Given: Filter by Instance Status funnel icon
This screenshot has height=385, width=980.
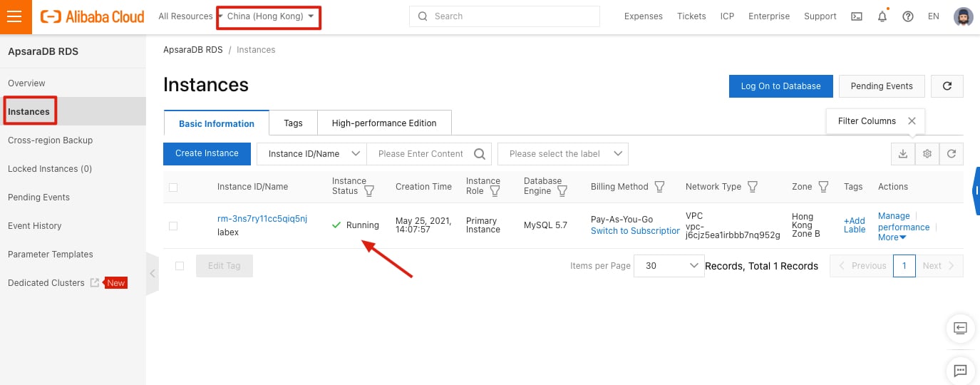Looking at the screenshot, I should (369, 191).
